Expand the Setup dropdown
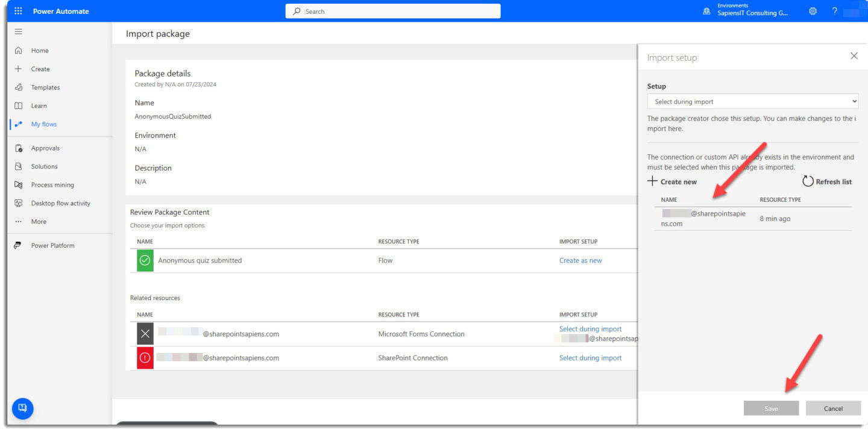Screen dimensions: 868x432 (752, 101)
